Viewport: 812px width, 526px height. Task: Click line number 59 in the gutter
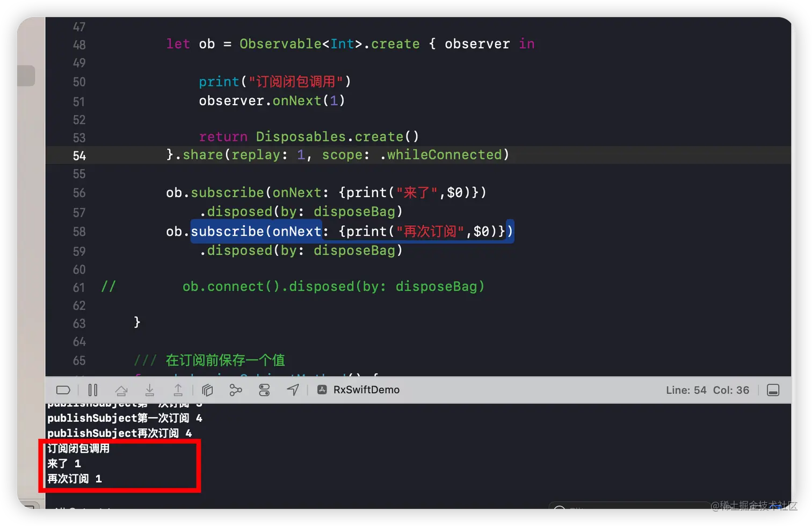pyautogui.click(x=79, y=251)
